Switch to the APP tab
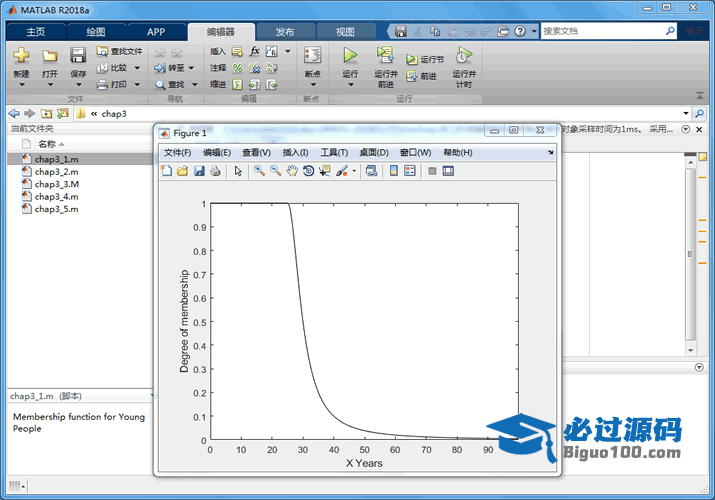Viewport: 715px width, 500px height. 156,32
